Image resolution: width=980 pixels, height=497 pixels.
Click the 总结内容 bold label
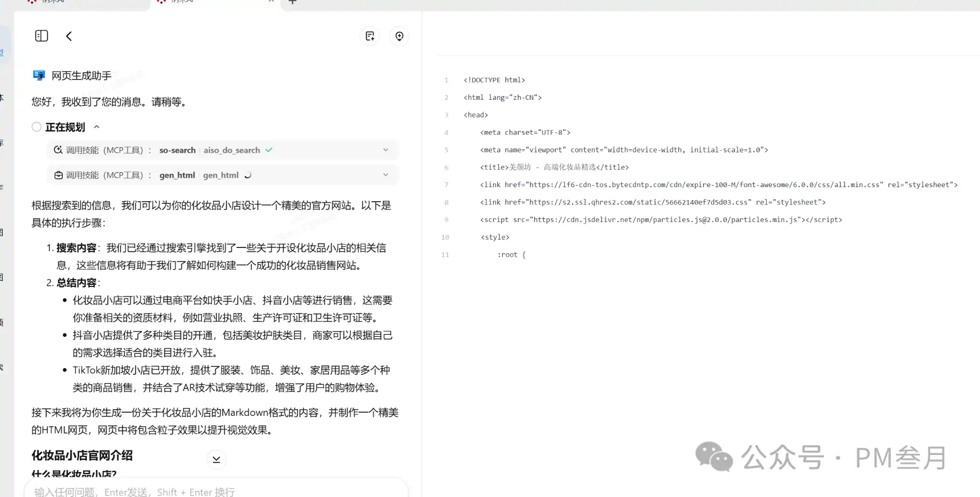click(76, 283)
